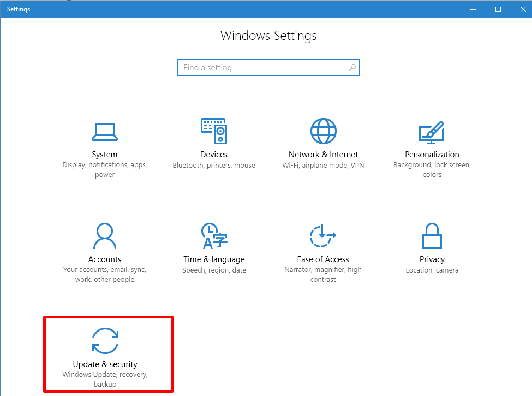Viewport: 532px width, 396px height.
Task: Click 'Display, notifications, apps, power' description
Action: [105, 169]
